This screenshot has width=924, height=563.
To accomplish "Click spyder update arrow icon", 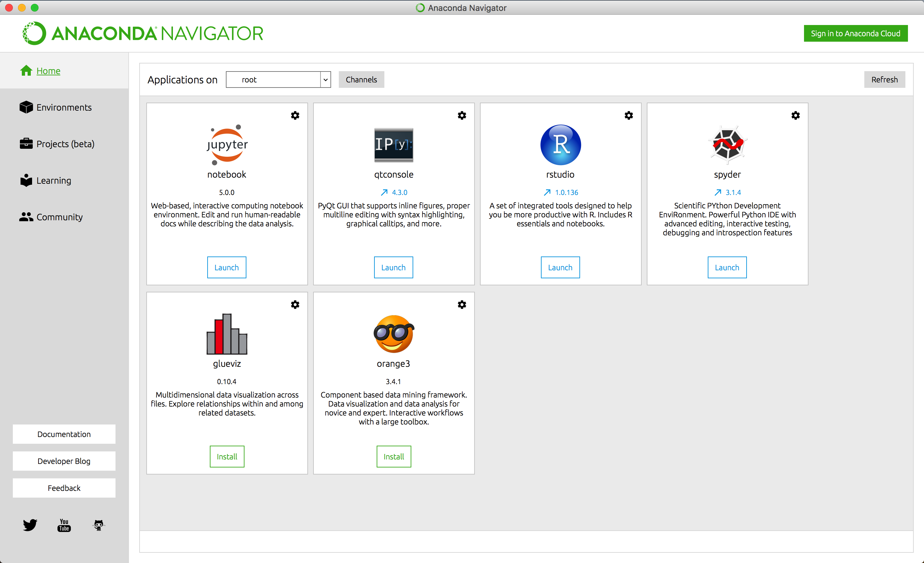I will [x=718, y=192].
